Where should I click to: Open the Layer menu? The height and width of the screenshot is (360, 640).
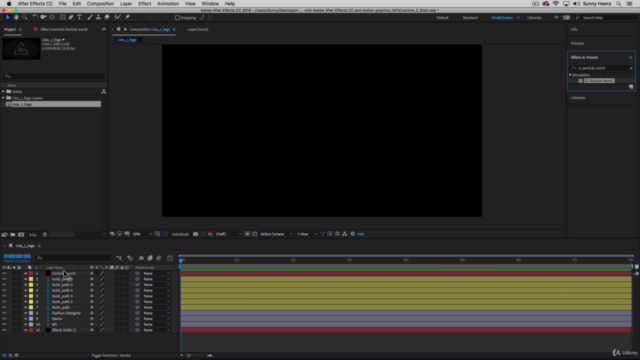[x=126, y=4]
